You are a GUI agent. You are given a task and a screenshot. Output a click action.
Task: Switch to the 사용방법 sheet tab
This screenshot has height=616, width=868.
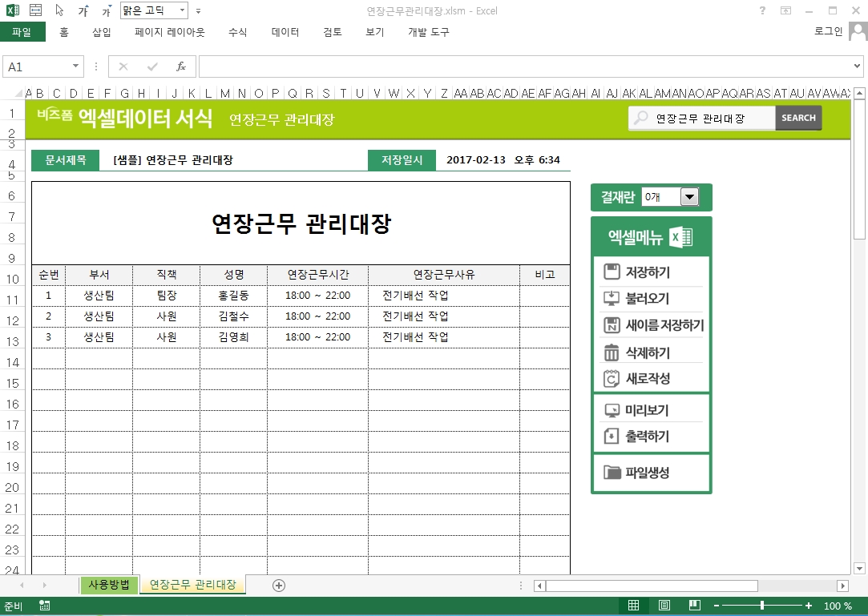pos(108,585)
